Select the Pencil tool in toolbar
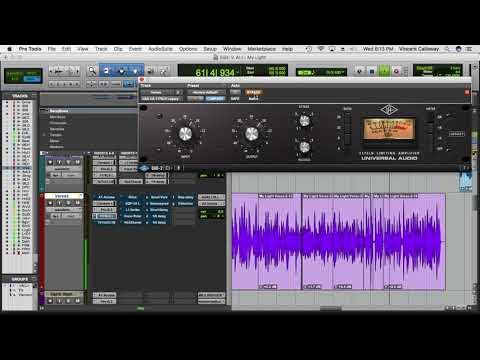 click(163, 71)
